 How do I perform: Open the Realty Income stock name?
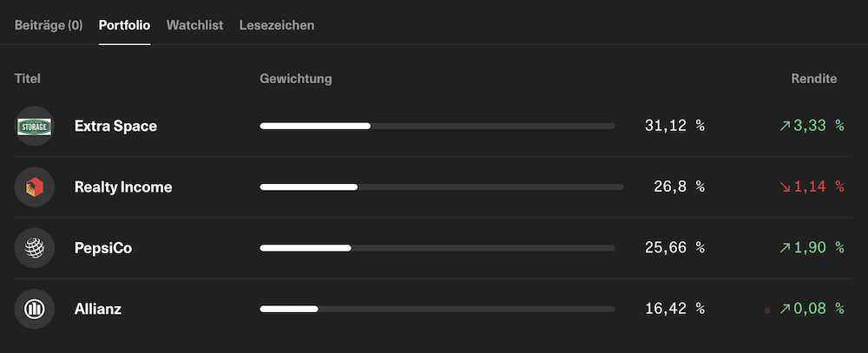(123, 187)
